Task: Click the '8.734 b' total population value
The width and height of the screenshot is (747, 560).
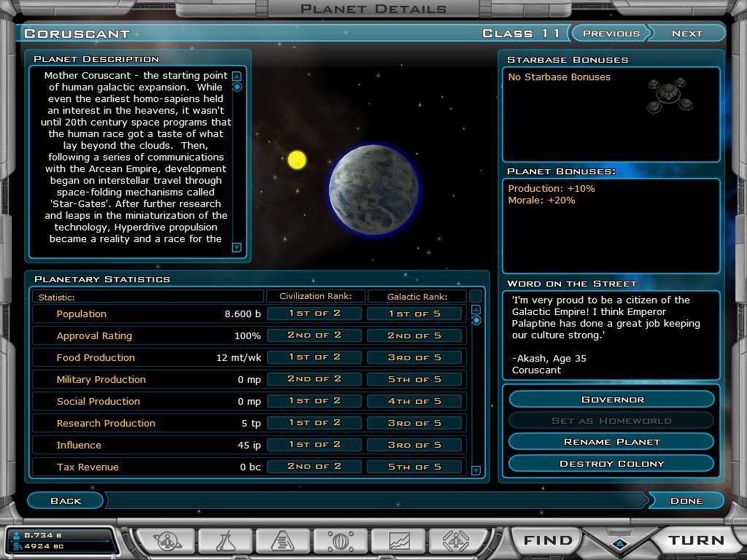Action: coord(43,535)
